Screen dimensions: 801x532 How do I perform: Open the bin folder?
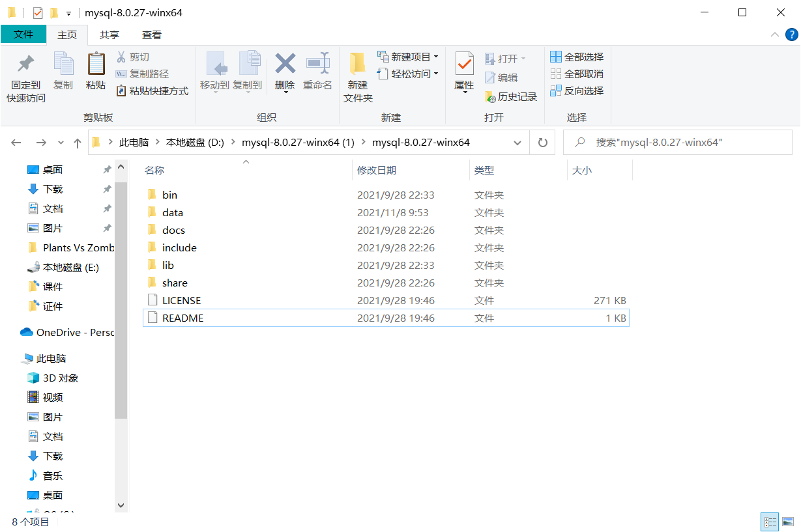pyautogui.click(x=170, y=194)
